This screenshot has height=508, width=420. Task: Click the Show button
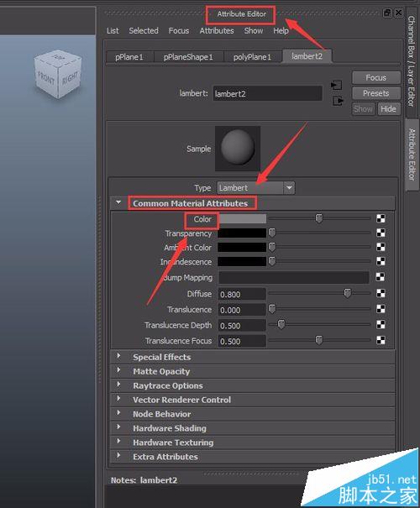pos(363,109)
